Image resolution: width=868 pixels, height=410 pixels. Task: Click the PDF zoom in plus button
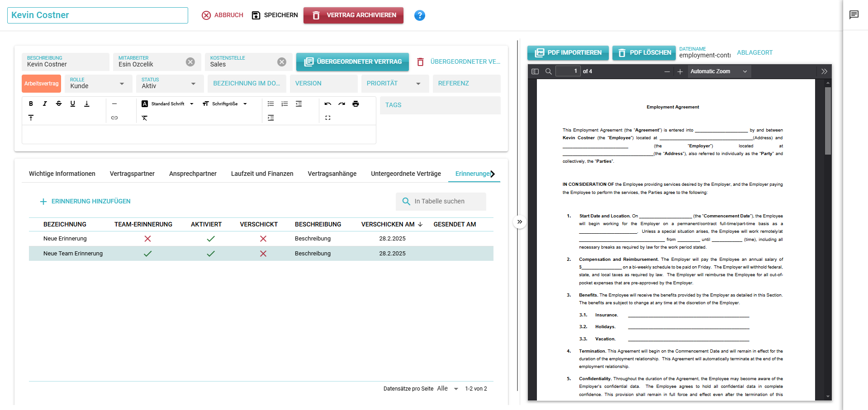(680, 71)
